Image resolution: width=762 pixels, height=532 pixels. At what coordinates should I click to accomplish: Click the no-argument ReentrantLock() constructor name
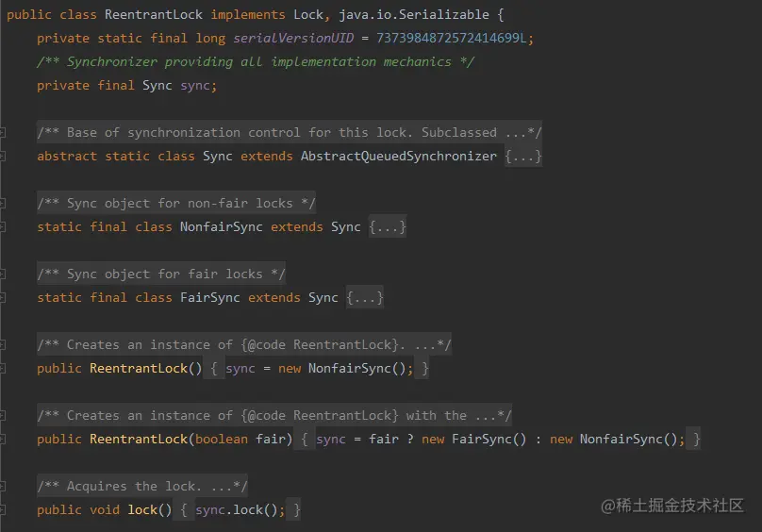click(139, 368)
